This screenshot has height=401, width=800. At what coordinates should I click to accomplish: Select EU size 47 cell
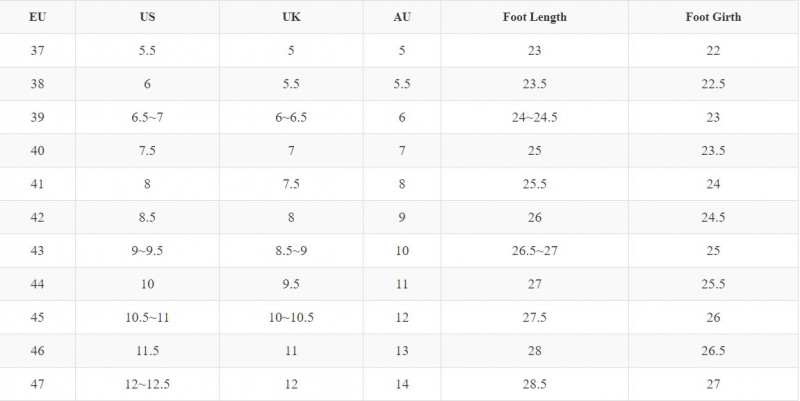tap(37, 384)
